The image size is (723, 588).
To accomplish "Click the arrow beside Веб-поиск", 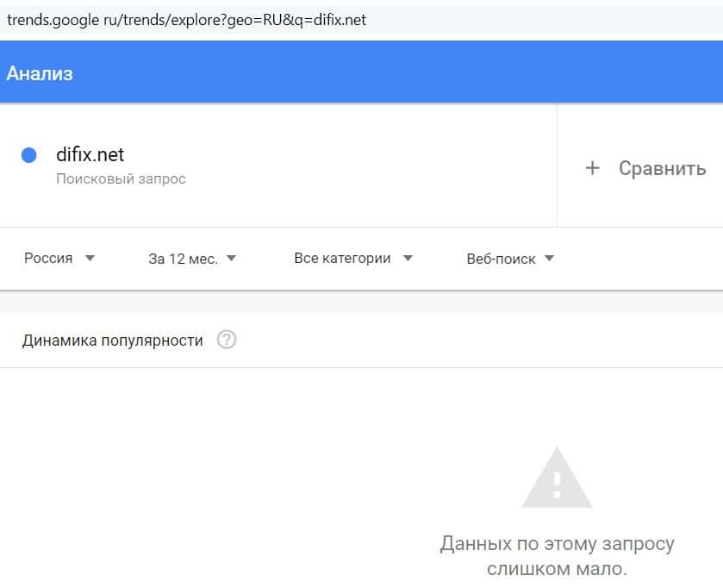I will [549, 258].
